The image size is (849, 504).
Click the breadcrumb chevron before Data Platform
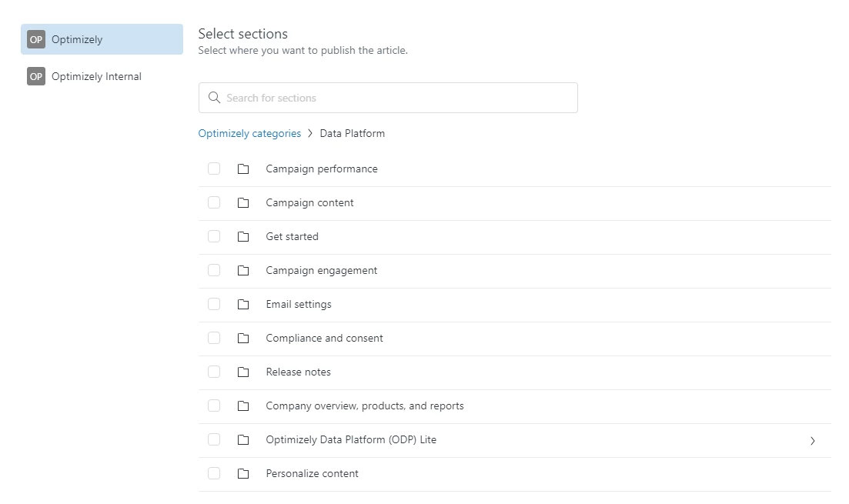tap(310, 134)
